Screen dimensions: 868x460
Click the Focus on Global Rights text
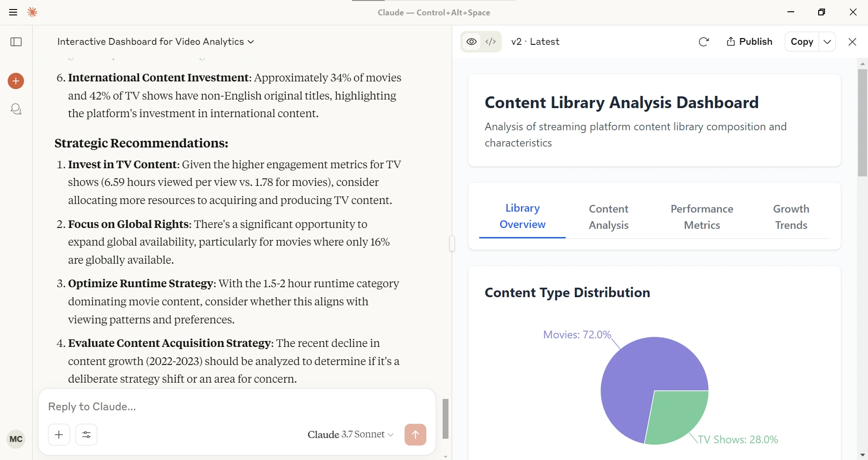(x=129, y=224)
